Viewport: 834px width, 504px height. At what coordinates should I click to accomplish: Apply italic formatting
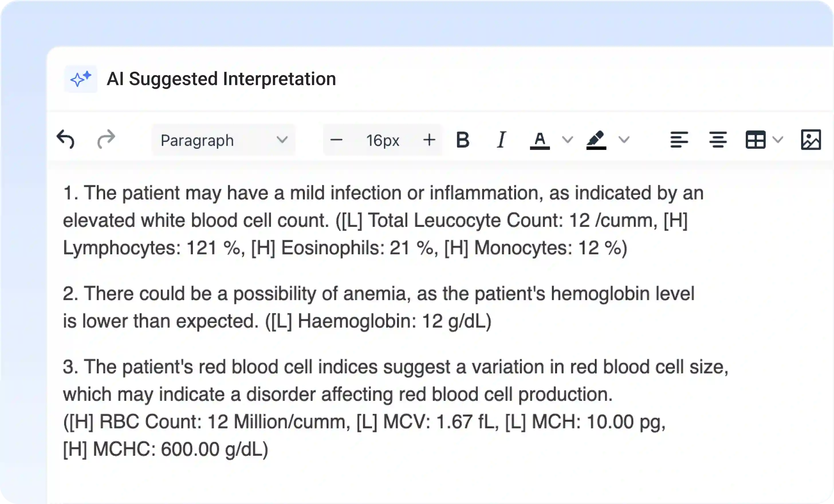coord(501,140)
